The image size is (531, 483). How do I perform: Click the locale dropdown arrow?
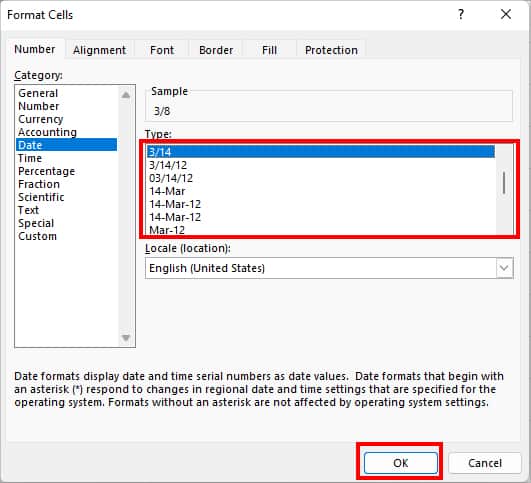click(x=504, y=268)
